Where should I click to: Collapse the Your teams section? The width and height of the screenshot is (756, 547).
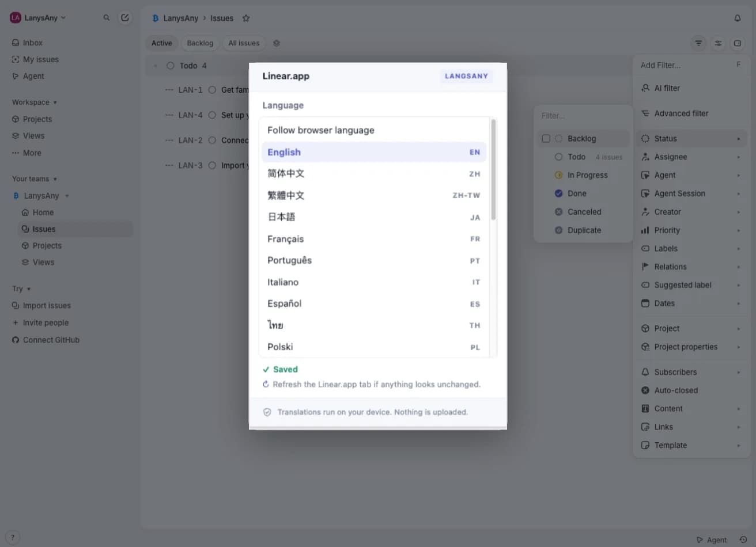pyautogui.click(x=34, y=179)
